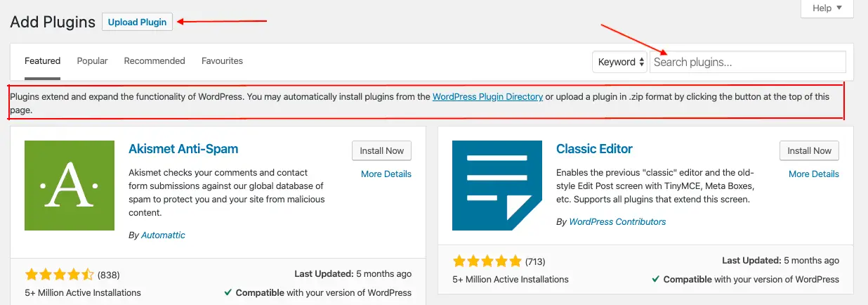Click Akismet's Last Updated 5 months ago text
The width and height of the screenshot is (868, 305).
[352, 273]
